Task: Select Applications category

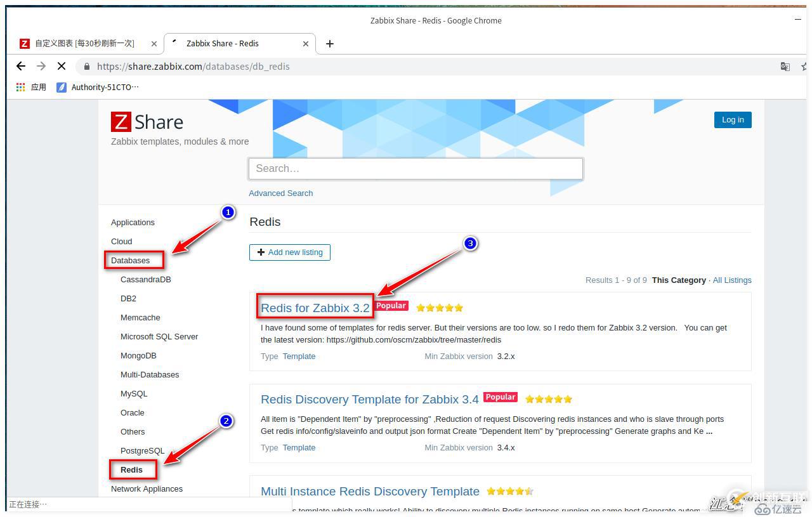Action: point(133,223)
